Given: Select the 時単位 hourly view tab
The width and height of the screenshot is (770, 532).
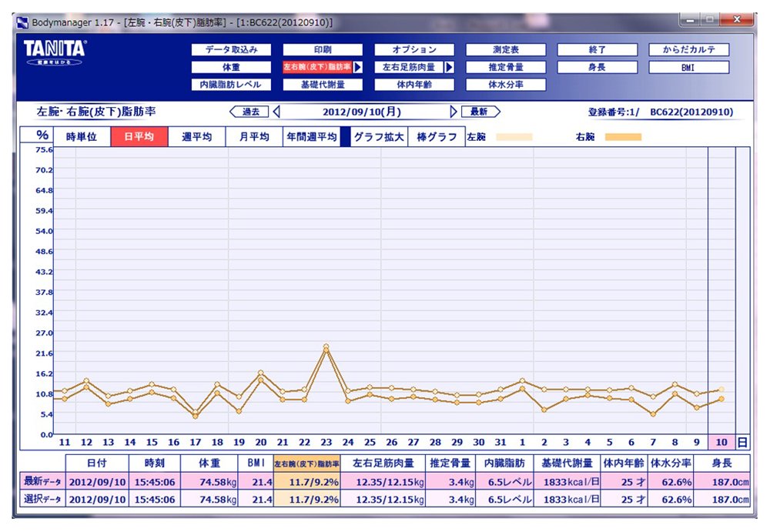Looking at the screenshot, I should pyautogui.click(x=82, y=137).
